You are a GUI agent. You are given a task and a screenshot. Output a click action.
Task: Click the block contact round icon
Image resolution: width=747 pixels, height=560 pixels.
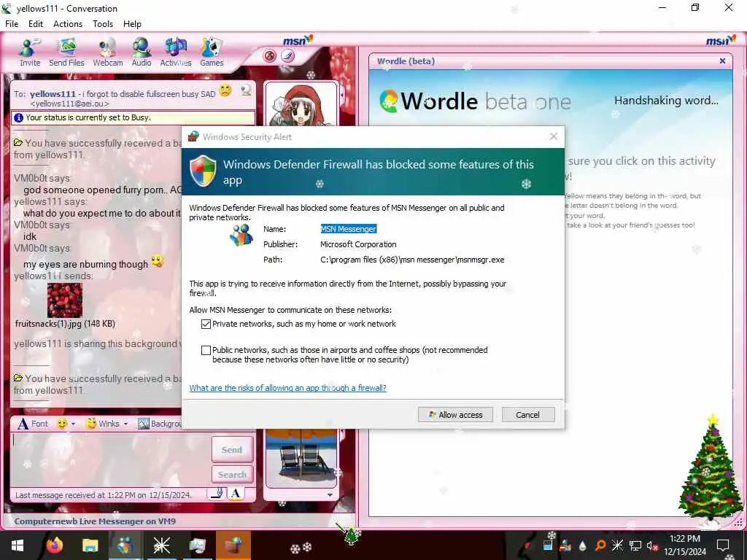[x=270, y=56]
